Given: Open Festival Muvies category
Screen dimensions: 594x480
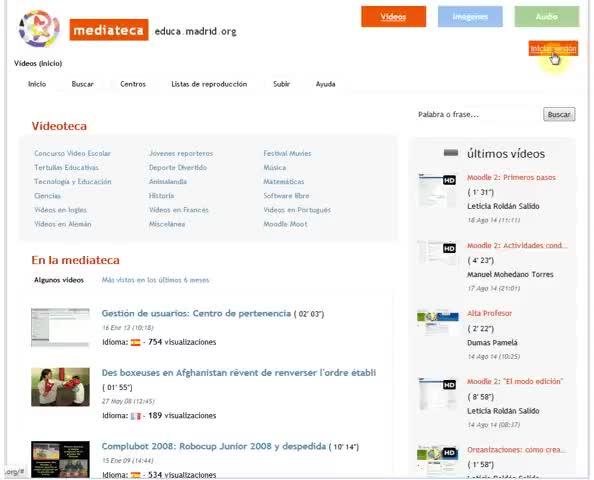Looking at the screenshot, I should (287, 153).
